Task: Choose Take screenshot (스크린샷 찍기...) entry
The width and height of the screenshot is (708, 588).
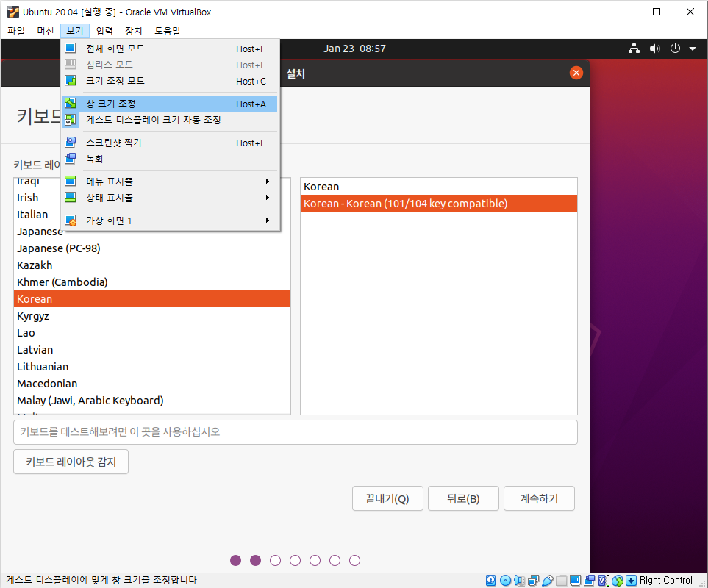Action: point(171,143)
